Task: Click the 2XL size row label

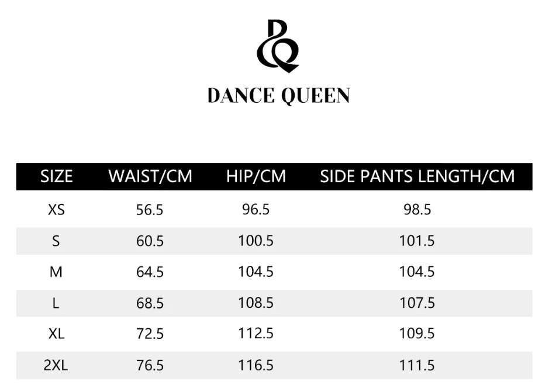Action: pos(56,366)
